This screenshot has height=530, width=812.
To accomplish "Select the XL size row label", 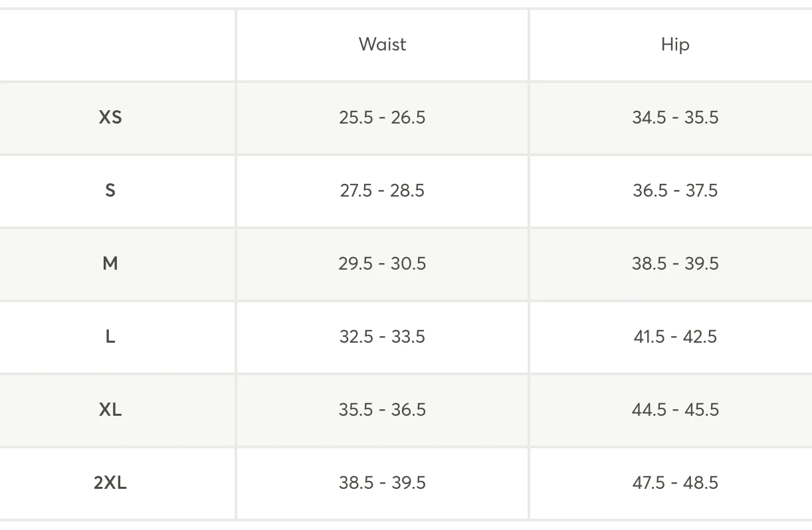I will tap(110, 410).
